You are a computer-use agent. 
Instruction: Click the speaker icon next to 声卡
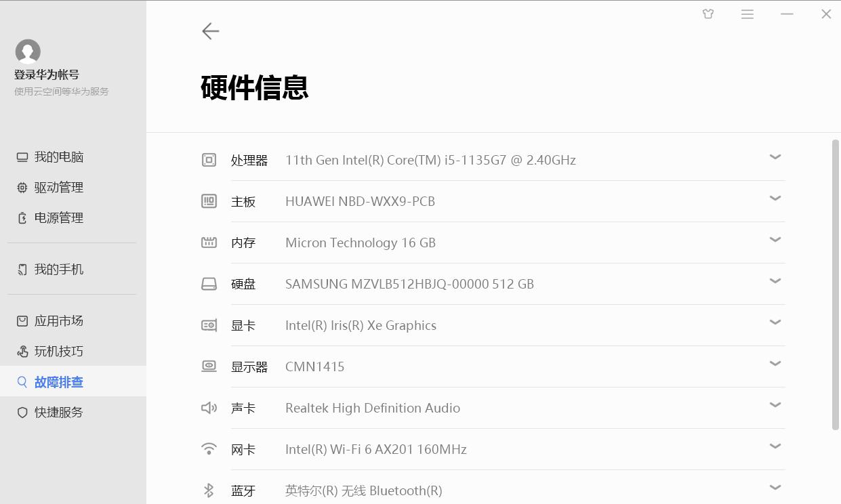[x=209, y=406]
